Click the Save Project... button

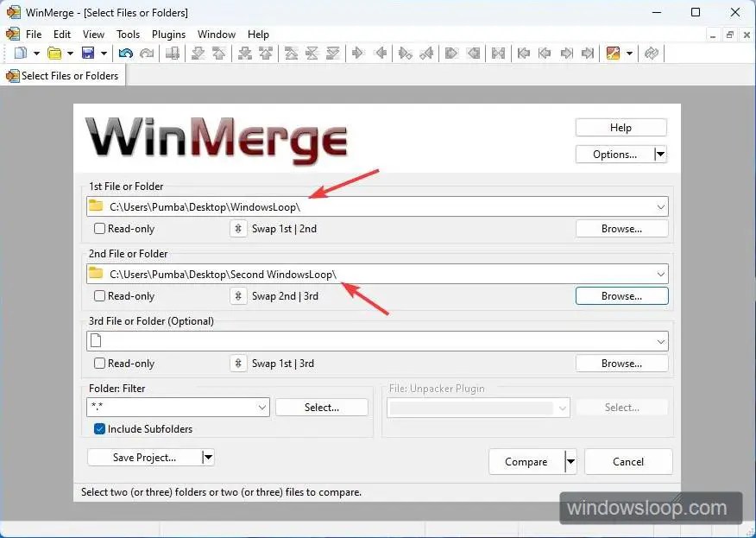pyautogui.click(x=144, y=458)
